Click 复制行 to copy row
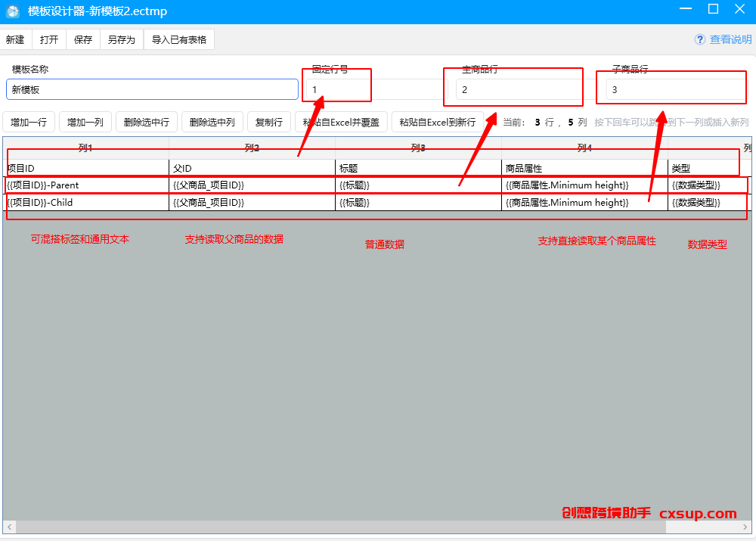Screen dimensions: 756x541 click(269, 122)
